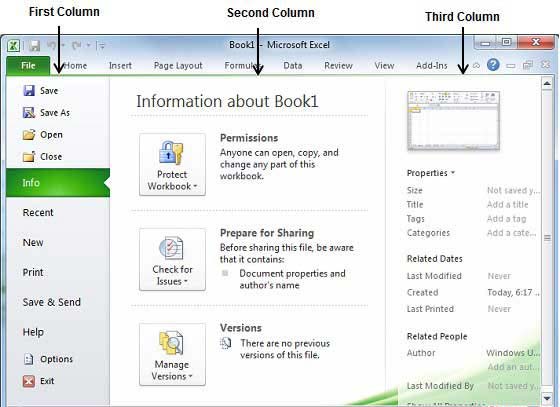Viewport: 560px width, 407px height.
Task: Open Customize Quick Access Toolbar dropdown
Action: pos(101,46)
